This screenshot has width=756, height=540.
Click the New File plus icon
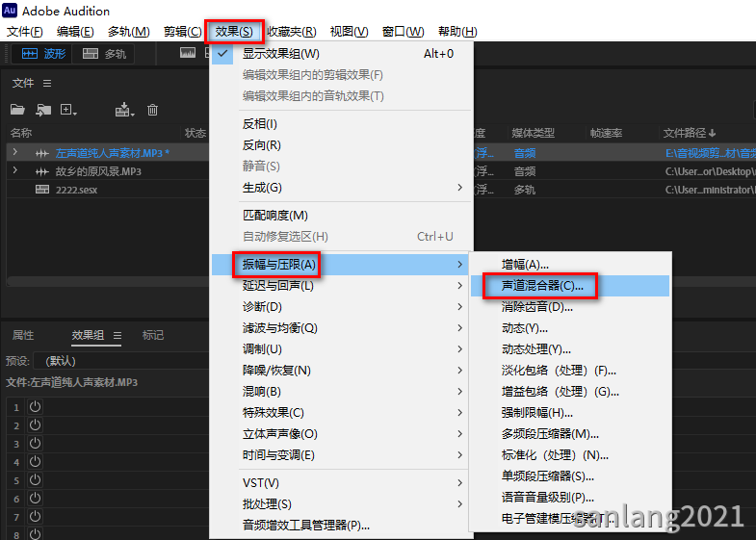(69, 111)
